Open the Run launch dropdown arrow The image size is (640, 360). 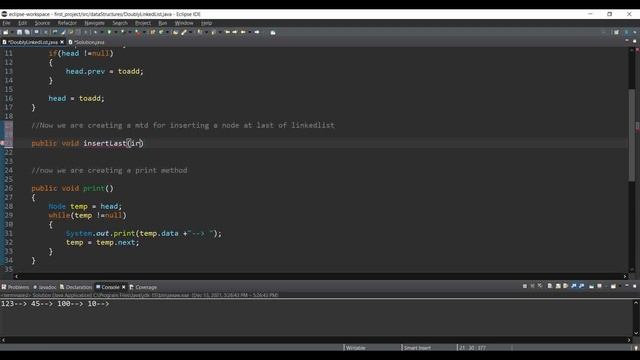(130, 32)
